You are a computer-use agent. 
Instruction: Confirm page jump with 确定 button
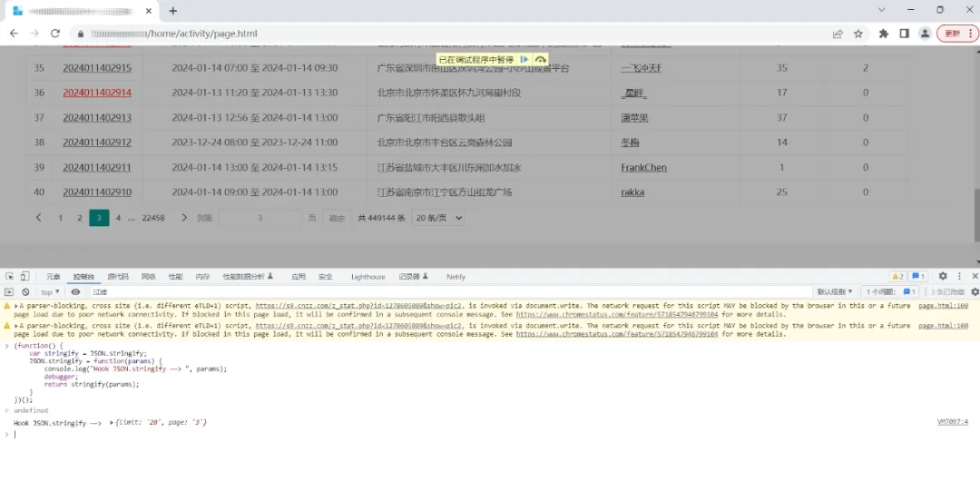[x=337, y=218]
